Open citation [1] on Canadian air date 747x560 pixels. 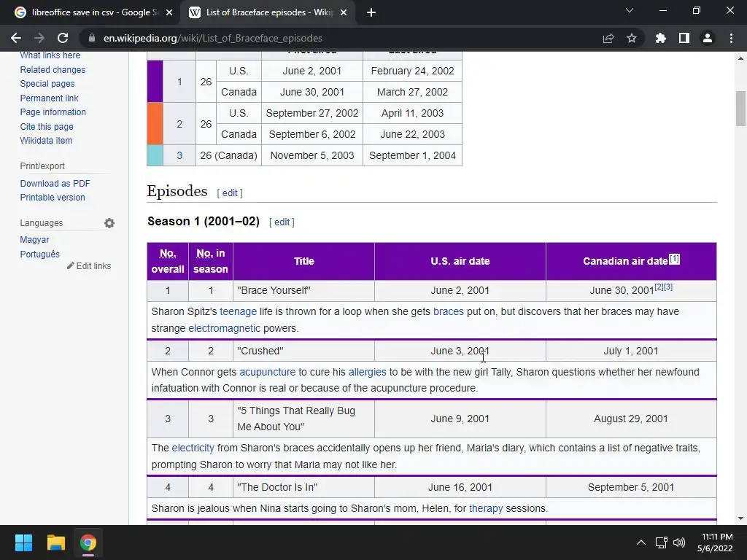click(675, 259)
